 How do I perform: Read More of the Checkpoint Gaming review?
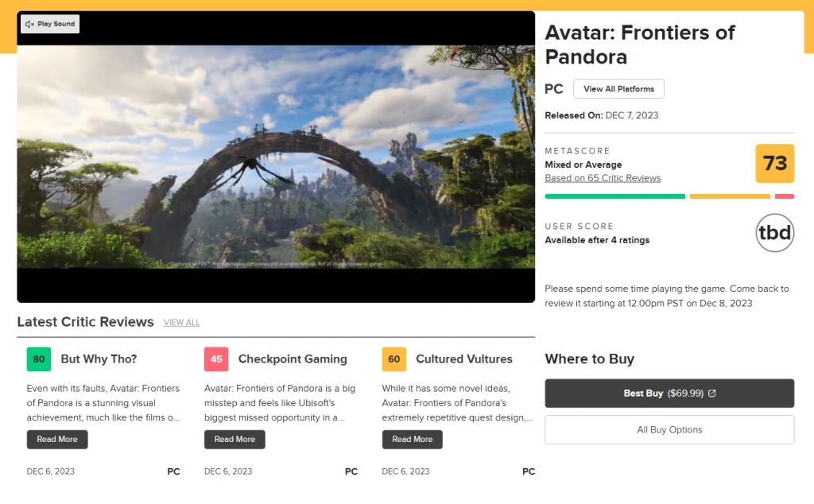(x=235, y=440)
